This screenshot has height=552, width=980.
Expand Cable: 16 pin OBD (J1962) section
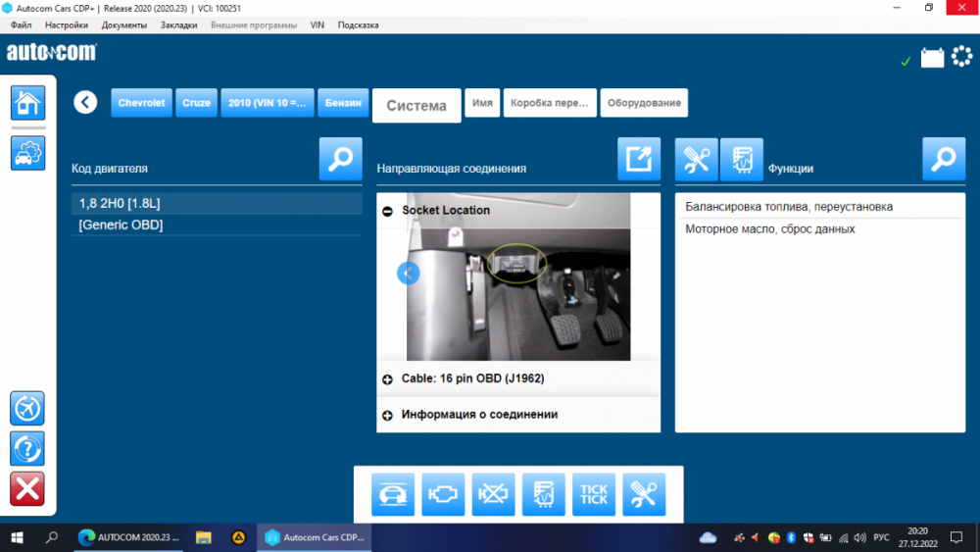pos(388,379)
